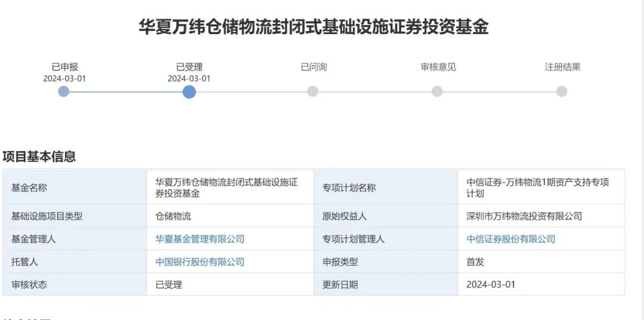
Task: Click the 已申报 step marker circle
Action: pos(64,91)
